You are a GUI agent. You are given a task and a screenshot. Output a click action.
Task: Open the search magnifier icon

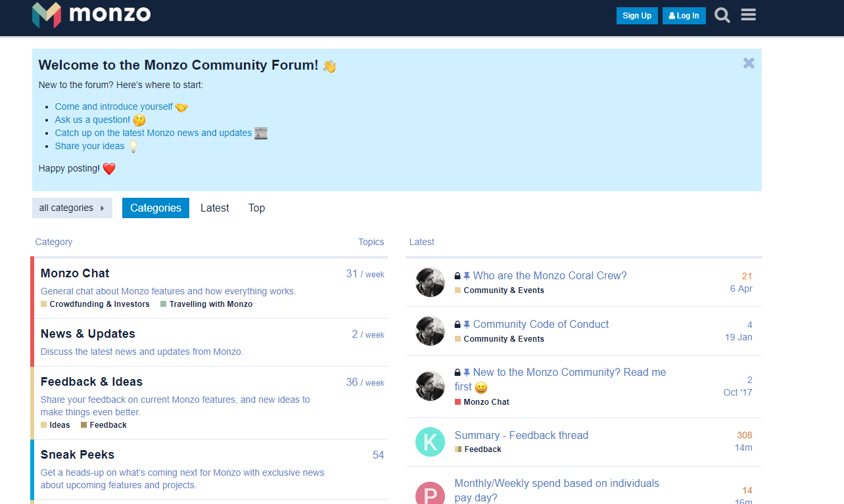coord(722,15)
